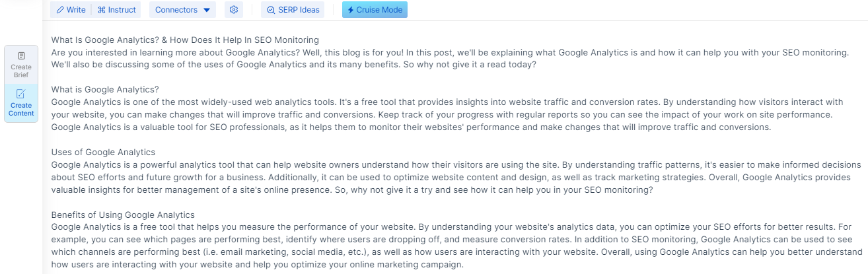Image resolution: width=868 pixels, height=274 pixels.
Task: Click the "Uses of Google Analytics" heading
Action: [103, 153]
